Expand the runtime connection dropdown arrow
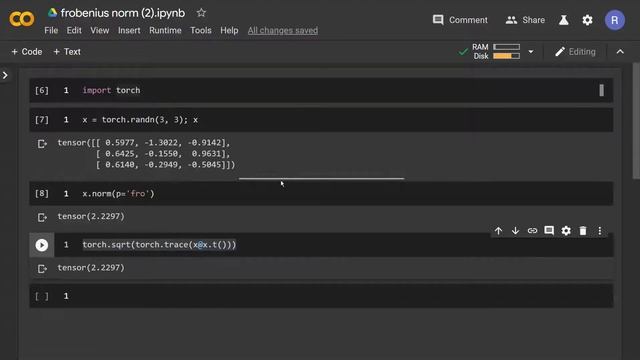This screenshot has height=360, width=640. point(531,52)
